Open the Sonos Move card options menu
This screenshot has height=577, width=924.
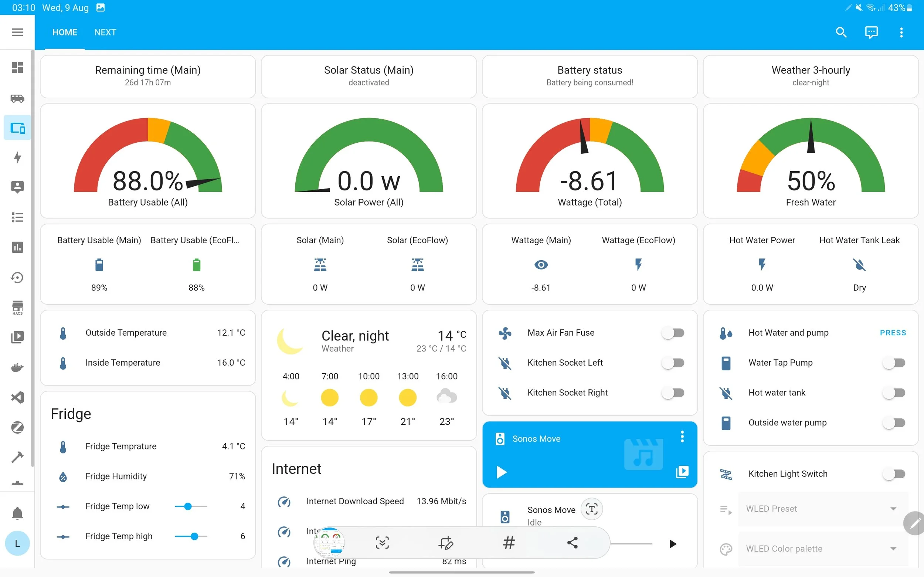pos(682,437)
